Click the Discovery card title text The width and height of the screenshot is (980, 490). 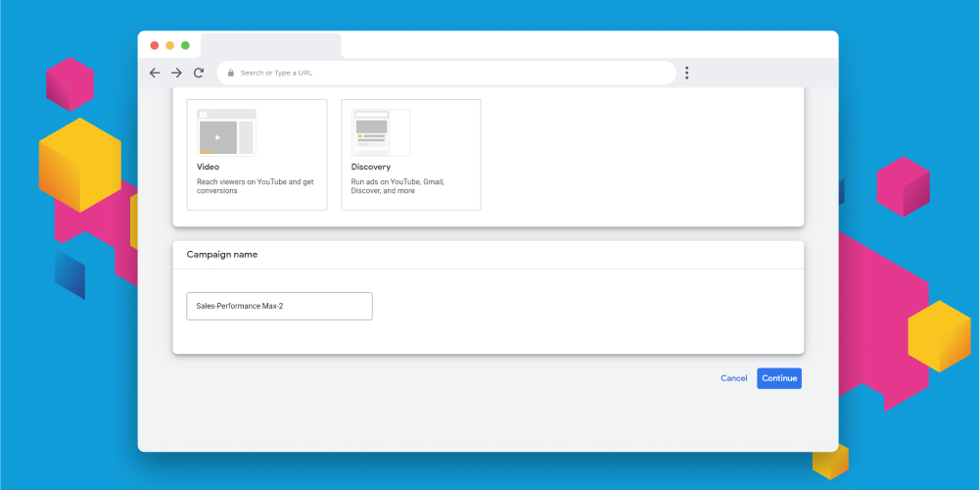[x=371, y=167]
